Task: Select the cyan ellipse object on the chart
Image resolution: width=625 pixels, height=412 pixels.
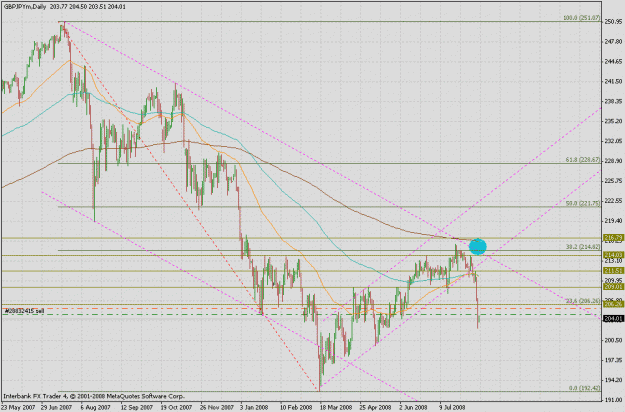Action: tap(478, 246)
